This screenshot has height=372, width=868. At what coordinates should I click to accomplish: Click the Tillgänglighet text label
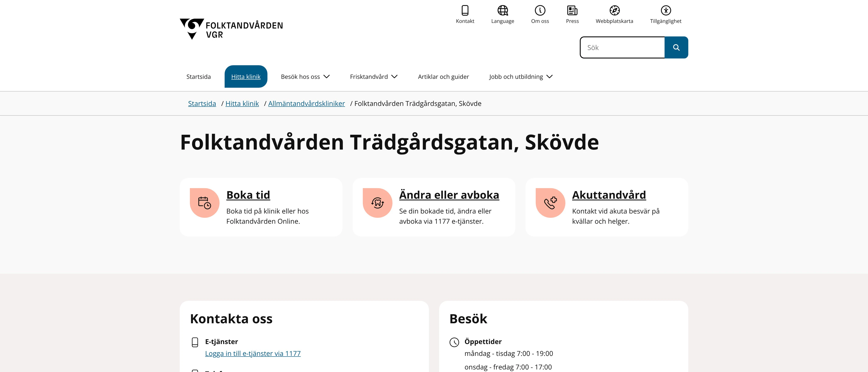[666, 21]
